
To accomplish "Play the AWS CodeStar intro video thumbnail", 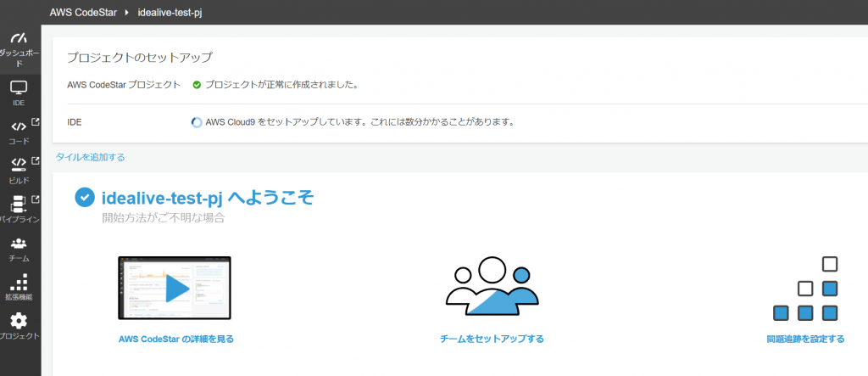I will click(175, 289).
